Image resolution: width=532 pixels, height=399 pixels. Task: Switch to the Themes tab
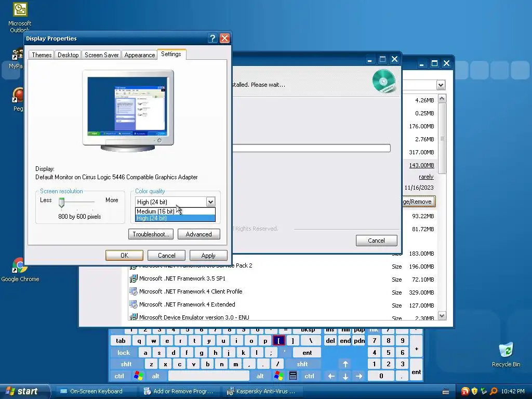42,55
